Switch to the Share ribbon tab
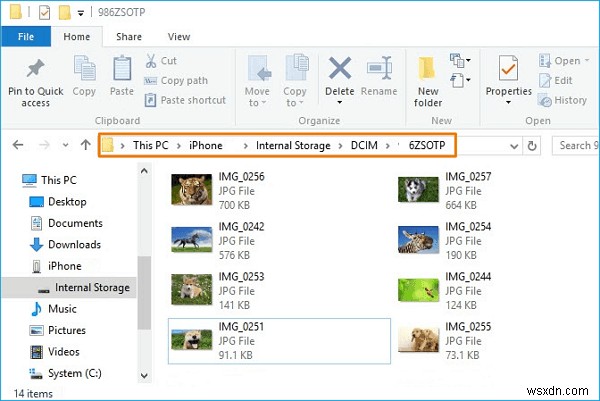 tap(128, 36)
